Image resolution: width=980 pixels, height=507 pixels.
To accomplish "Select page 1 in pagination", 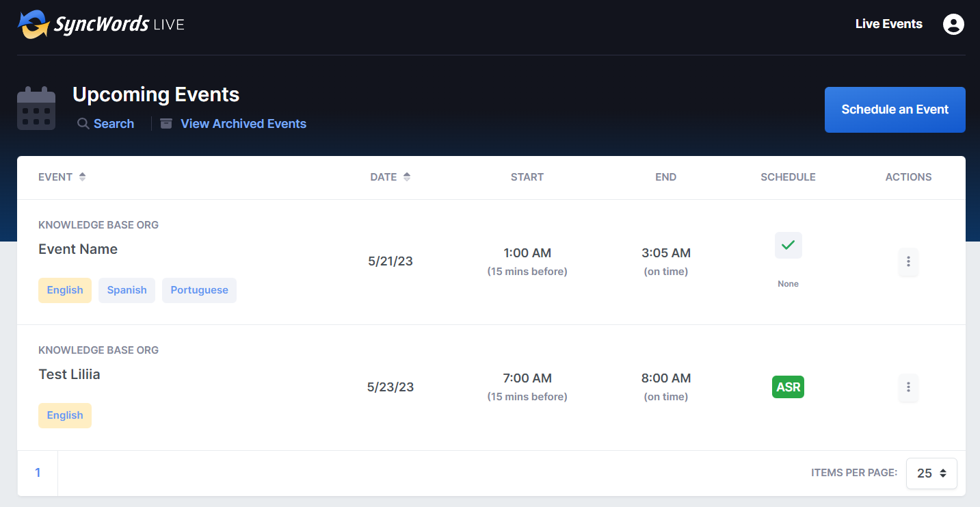I will [38, 473].
